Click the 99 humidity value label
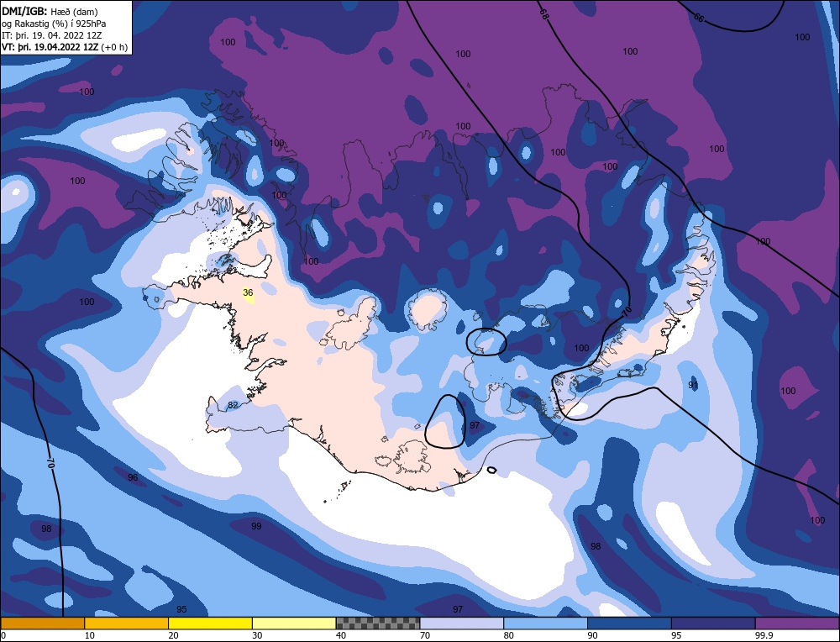This screenshot has height=642, width=840. [x=256, y=526]
